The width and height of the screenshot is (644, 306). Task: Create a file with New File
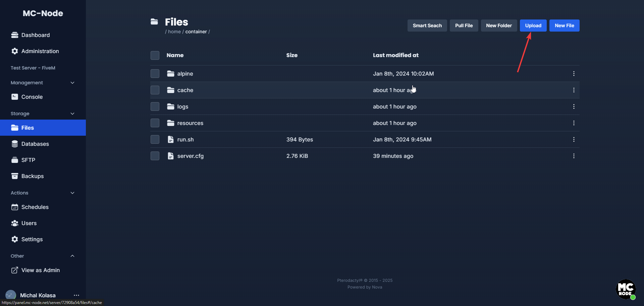click(x=565, y=26)
